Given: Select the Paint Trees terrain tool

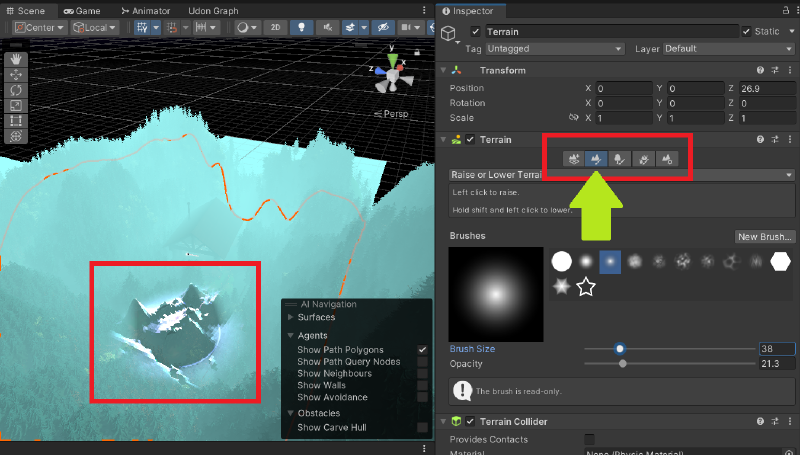Looking at the screenshot, I should 620,158.
